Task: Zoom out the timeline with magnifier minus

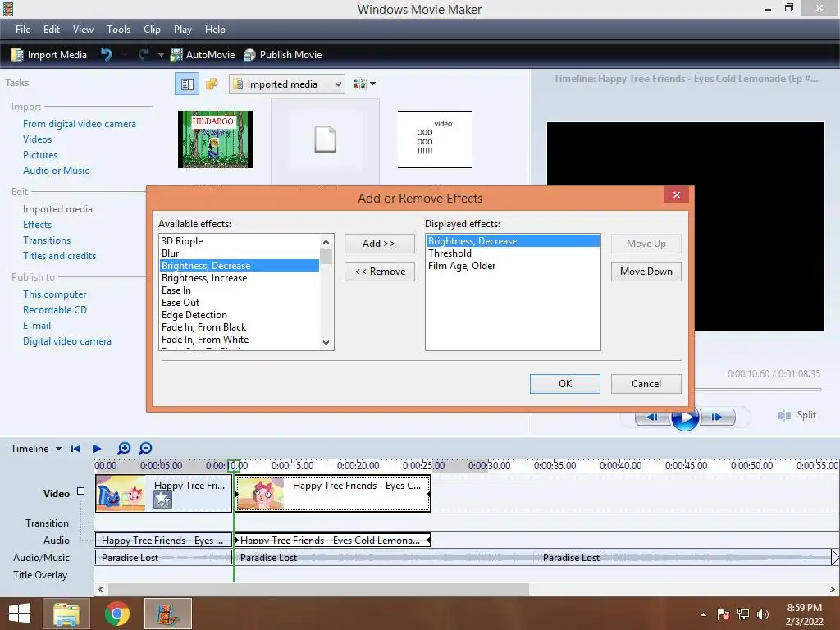Action: coord(145,449)
